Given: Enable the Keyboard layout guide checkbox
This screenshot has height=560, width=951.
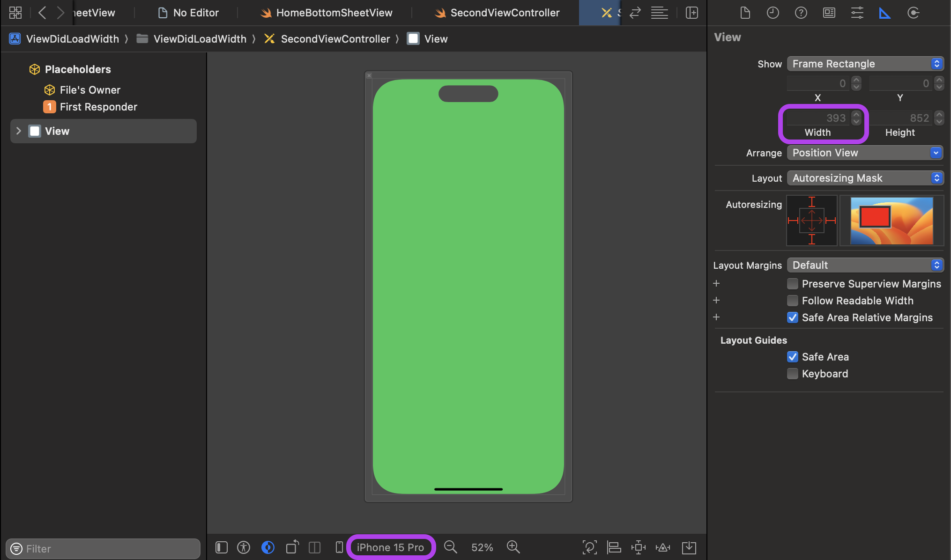Looking at the screenshot, I should point(793,374).
